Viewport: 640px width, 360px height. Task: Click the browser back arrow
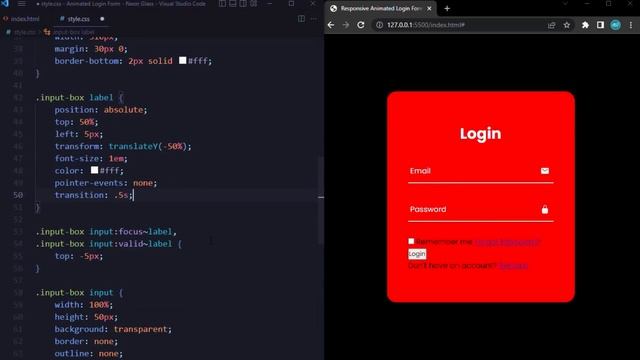(x=331, y=25)
